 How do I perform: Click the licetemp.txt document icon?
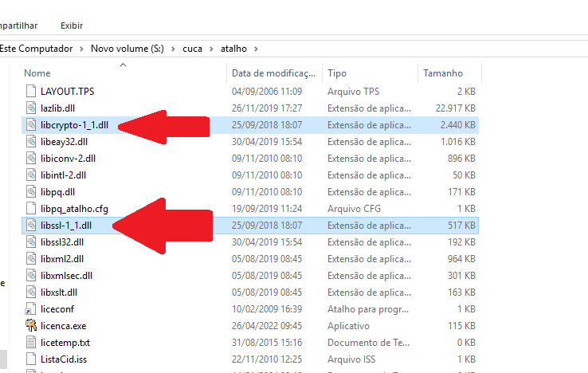coord(31,343)
